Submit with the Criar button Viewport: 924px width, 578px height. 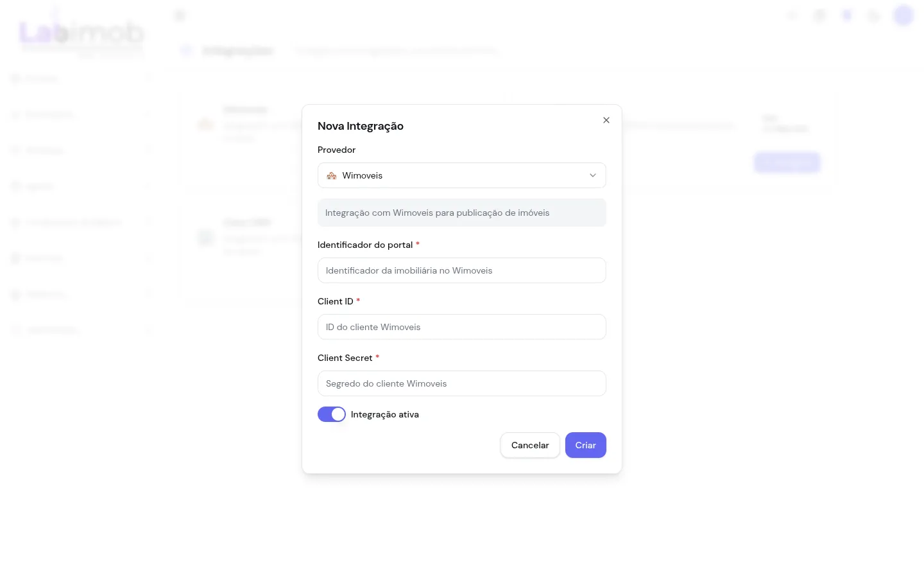586,445
